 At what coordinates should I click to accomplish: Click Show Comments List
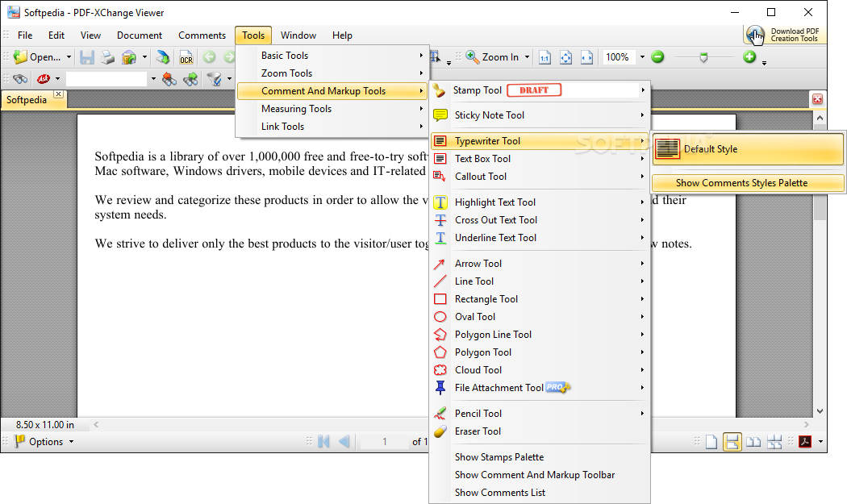tap(539, 493)
